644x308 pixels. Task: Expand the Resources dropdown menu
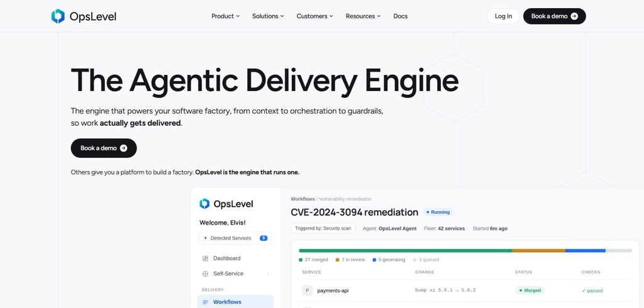click(363, 16)
